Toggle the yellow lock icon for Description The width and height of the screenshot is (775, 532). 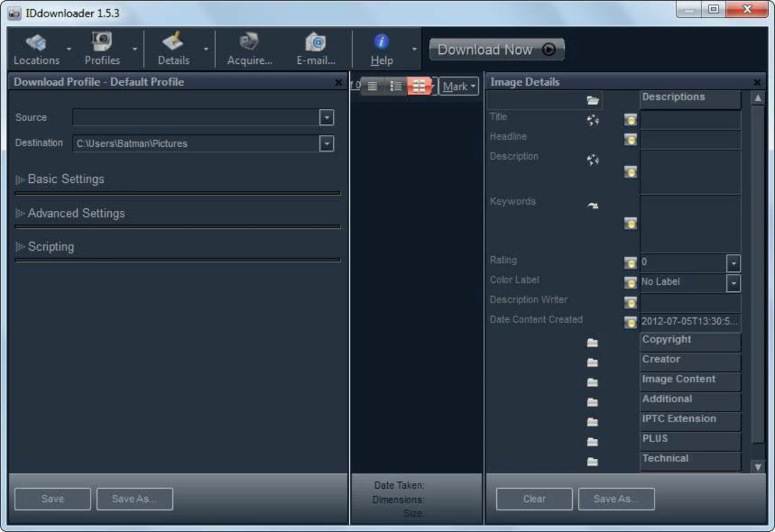tap(630, 172)
